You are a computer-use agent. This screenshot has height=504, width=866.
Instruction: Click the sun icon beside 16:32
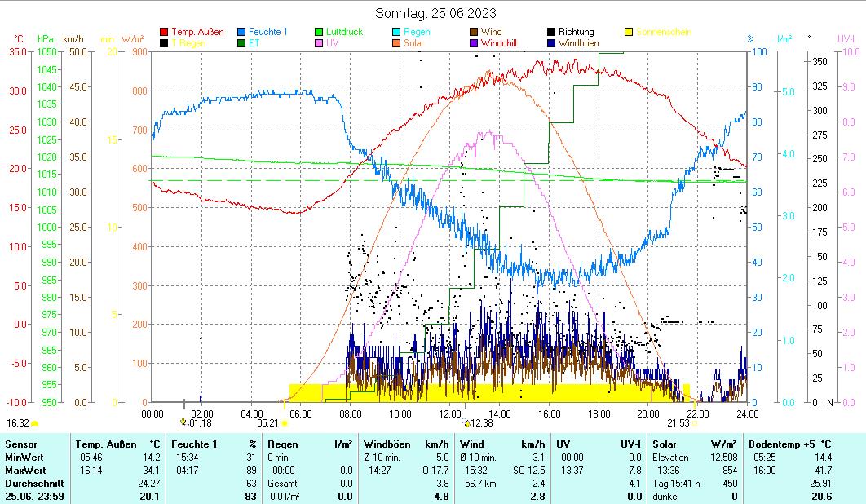pyautogui.click(x=35, y=423)
